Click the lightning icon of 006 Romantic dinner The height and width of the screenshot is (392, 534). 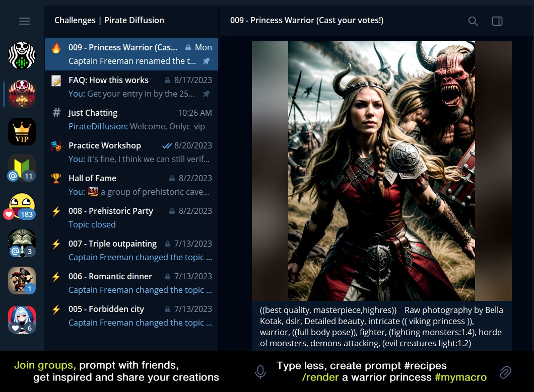pyautogui.click(x=56, y=277)
